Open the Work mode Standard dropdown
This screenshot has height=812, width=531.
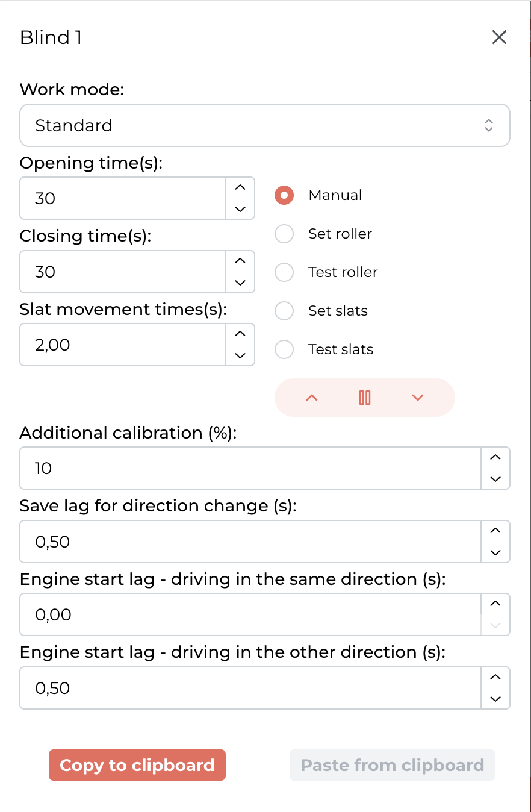point(265,125)
